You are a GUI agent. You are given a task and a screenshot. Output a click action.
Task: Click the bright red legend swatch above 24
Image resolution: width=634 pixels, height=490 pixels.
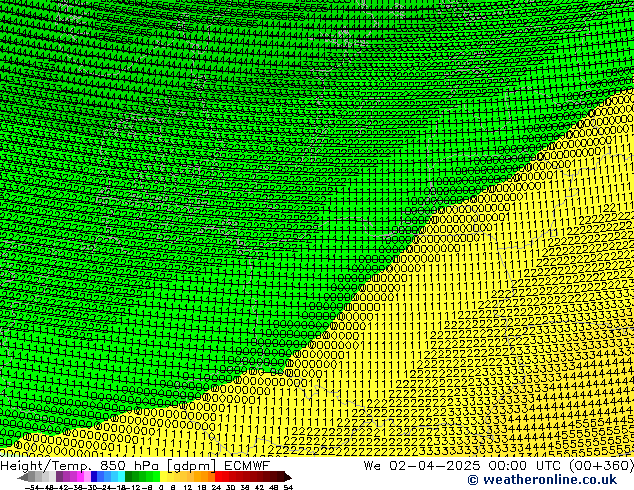coord(218,476)
